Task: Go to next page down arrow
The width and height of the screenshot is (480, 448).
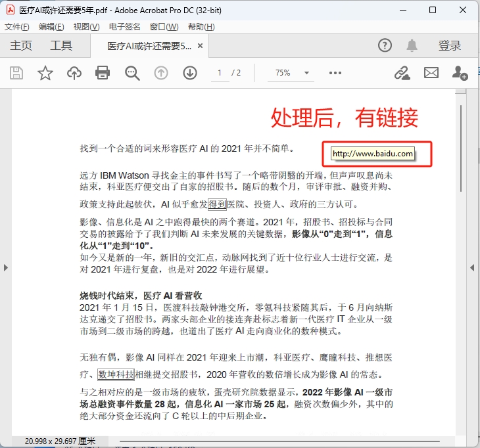Action: pyautogui.click(x=190, y=73)
